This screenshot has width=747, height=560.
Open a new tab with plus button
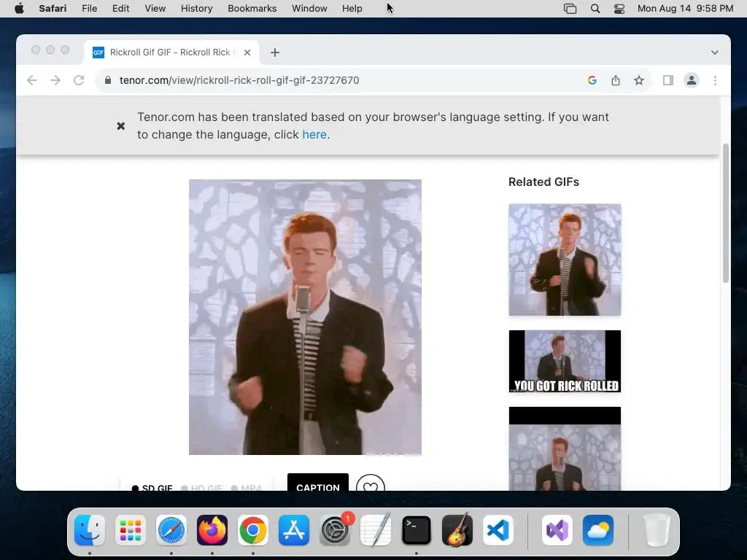[275, 52]
